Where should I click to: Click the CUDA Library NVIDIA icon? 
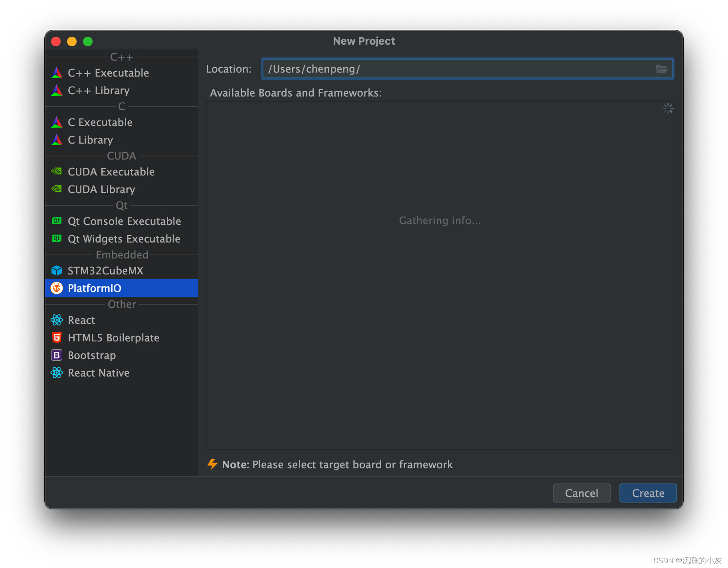(57, 189)
